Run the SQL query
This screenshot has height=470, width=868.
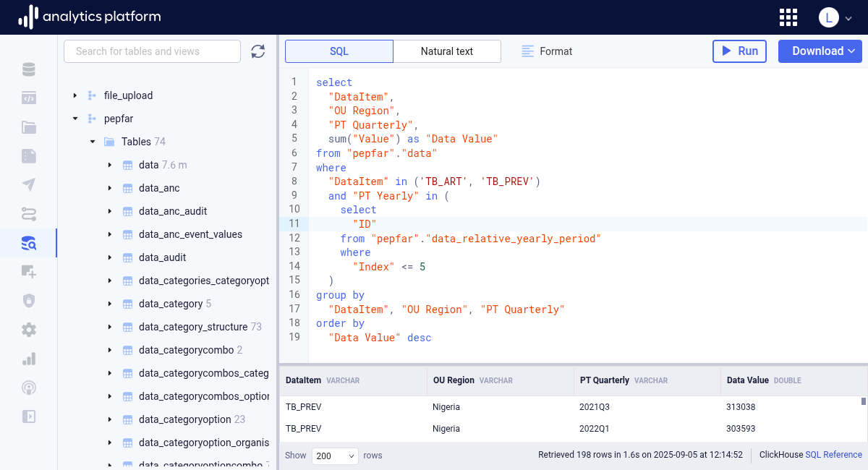(x=739, y=51)
